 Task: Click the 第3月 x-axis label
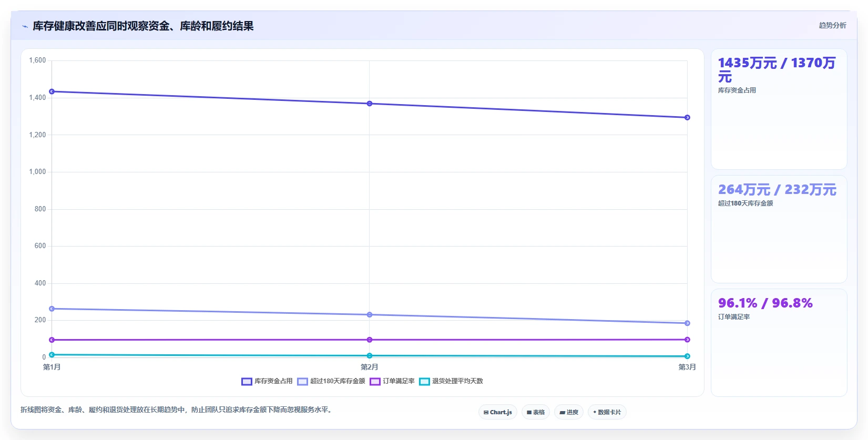pyautogui.click(x=687, y=367)
